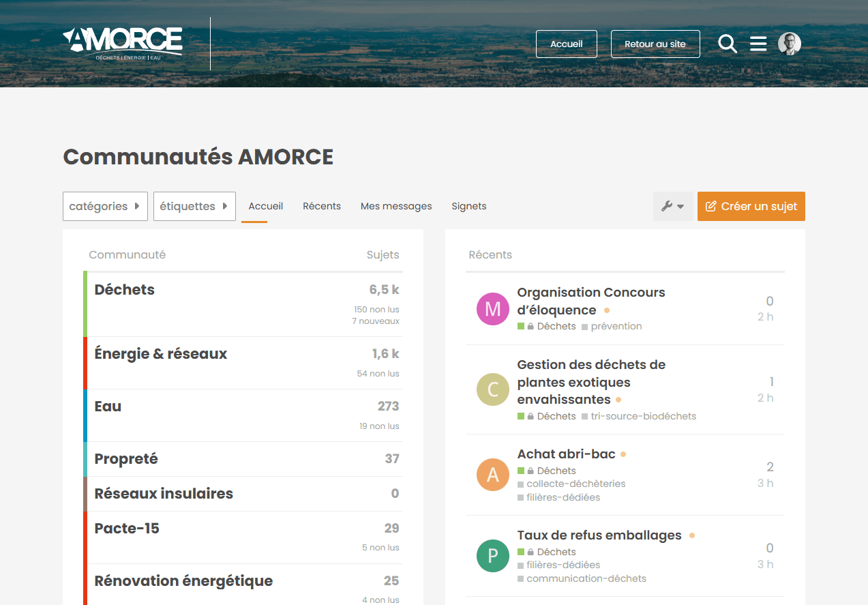Expand the catégories dropdown

(105, 206)
